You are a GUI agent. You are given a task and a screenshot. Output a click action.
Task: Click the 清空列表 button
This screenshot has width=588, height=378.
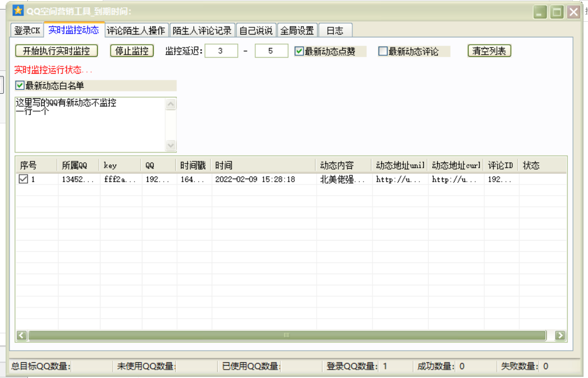point(489,51)
